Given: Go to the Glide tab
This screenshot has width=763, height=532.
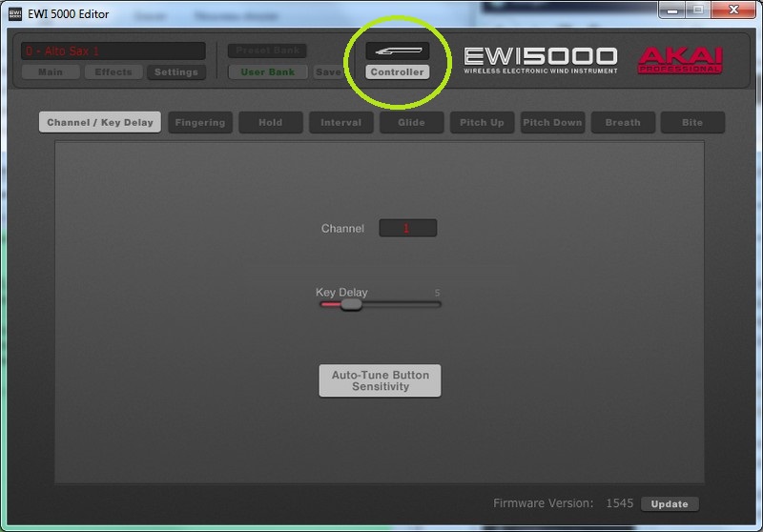Looking at the screenshot, I should (412, 123).
